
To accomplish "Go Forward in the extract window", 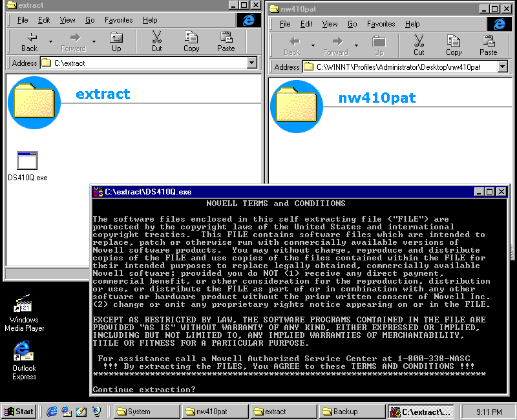I will point(73,42).
